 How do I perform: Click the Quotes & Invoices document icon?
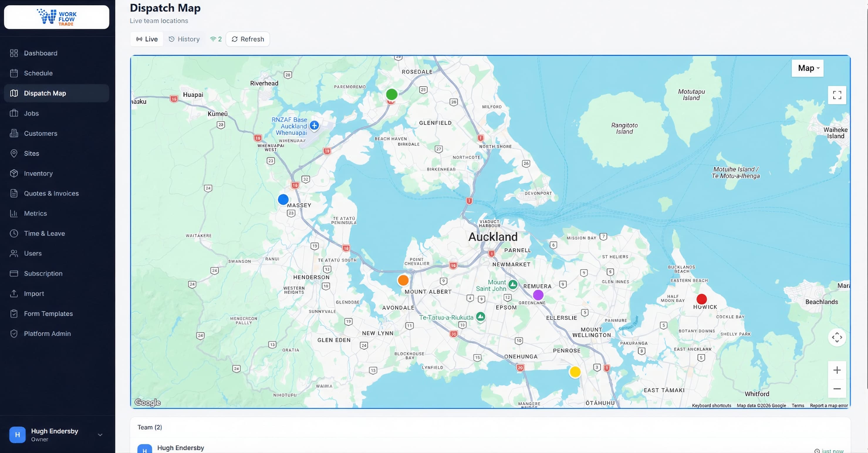pos(14,193)
